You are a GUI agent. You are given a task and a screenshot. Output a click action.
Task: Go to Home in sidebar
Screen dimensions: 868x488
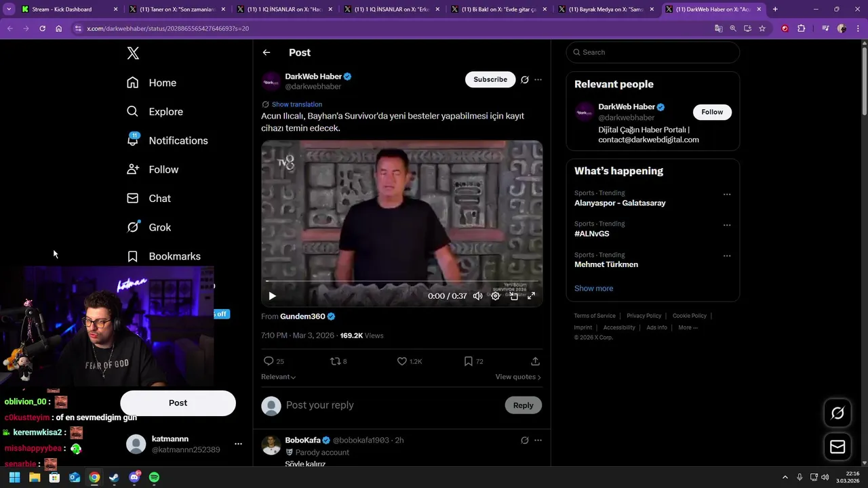point(151,83)
